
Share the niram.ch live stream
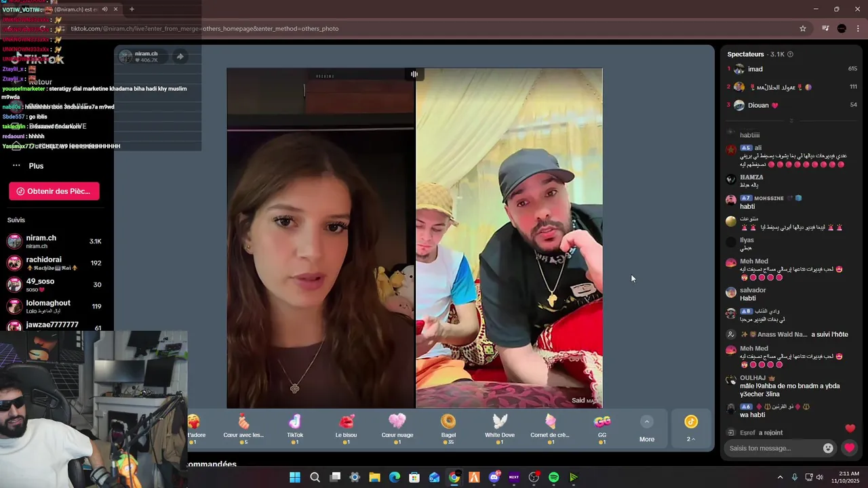(180, 56)
